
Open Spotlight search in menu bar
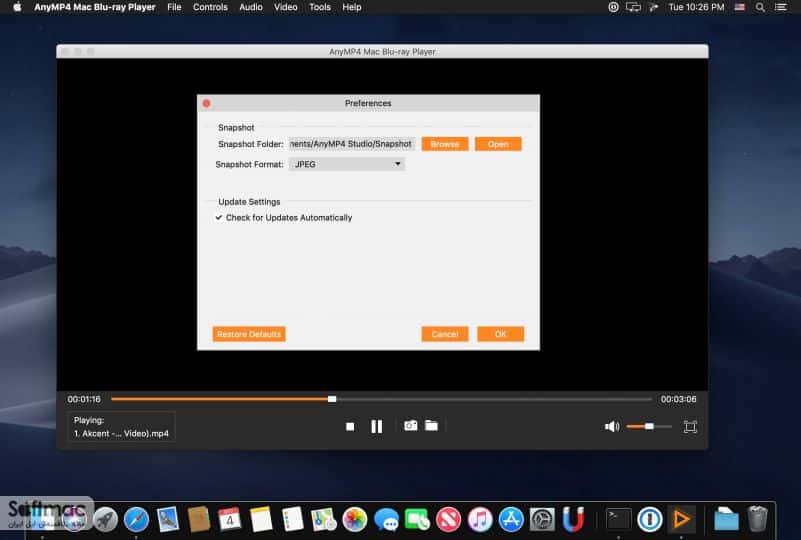[x=760, y=7]
